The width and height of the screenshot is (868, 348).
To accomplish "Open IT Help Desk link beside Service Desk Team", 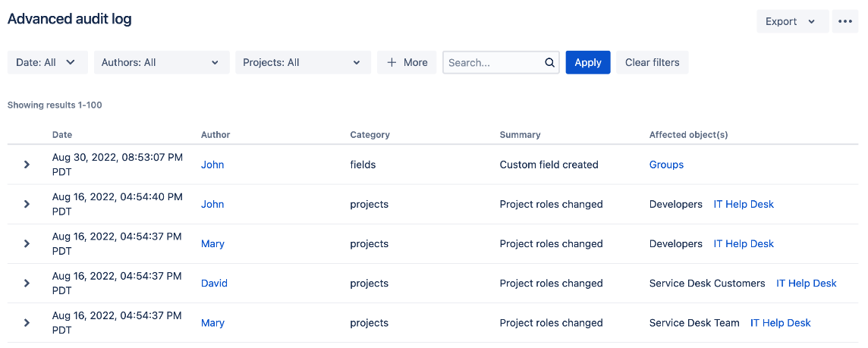I will click(x=781, y=322).
